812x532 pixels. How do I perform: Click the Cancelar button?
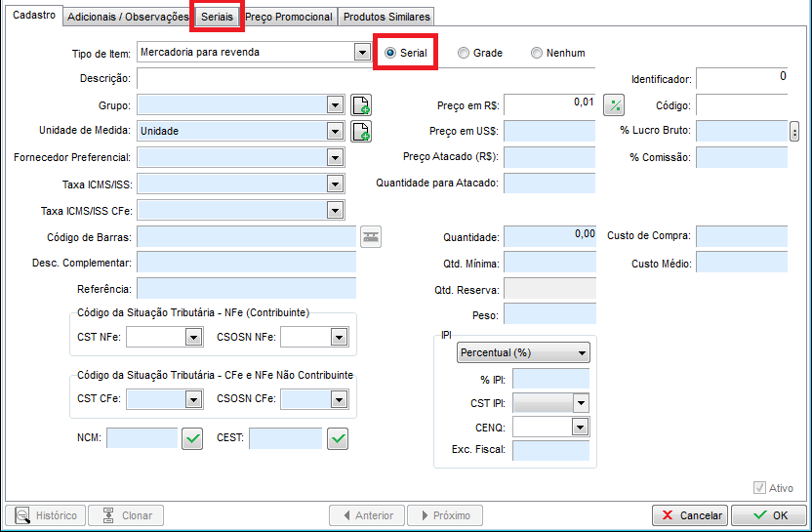click(x=690, y=515)
